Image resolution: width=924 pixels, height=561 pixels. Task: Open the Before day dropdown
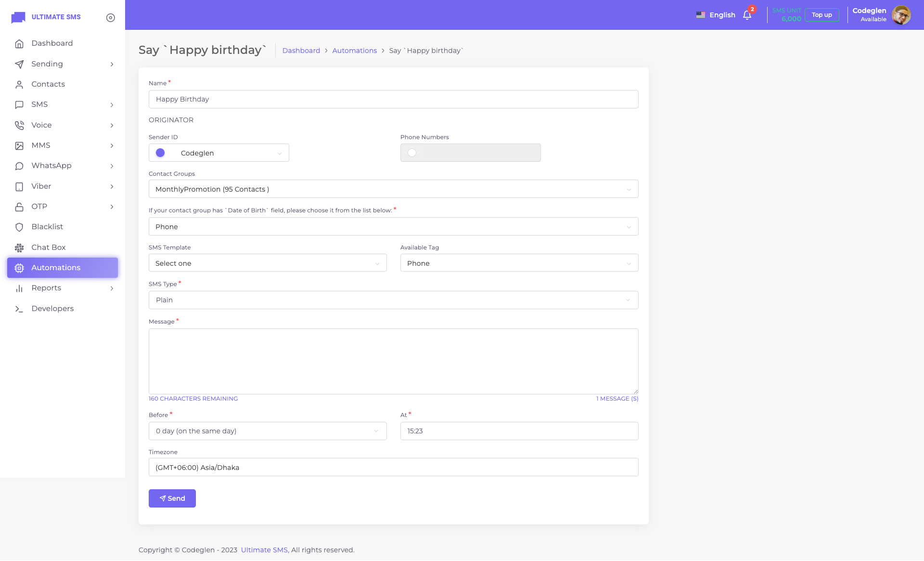click(268, 431)
